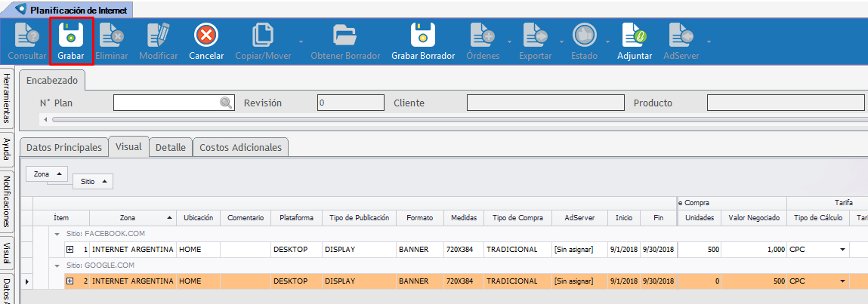868x304 pixels.
Task: Click the Consultar toolbar icon
Action: tap(27, 35)
